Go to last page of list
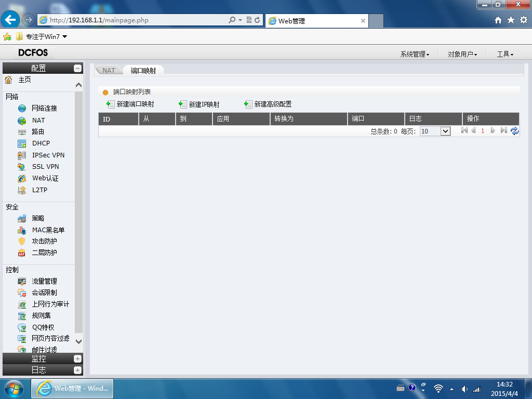532x399 pixels. (x=504, y=130)
